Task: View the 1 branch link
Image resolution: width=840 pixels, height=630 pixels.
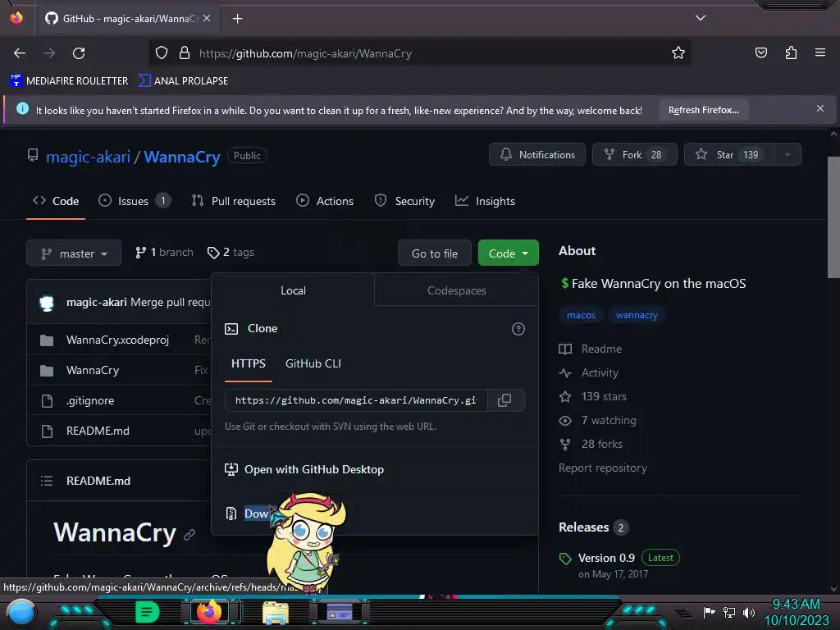Action: [x=164, y=253]
